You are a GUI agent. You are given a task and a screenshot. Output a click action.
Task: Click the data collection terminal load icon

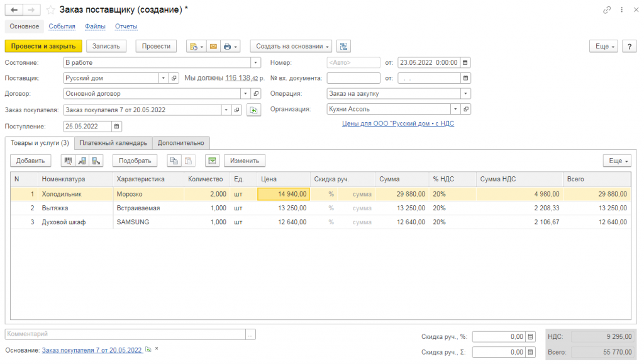pyautogui.click(x=82, y=161)
